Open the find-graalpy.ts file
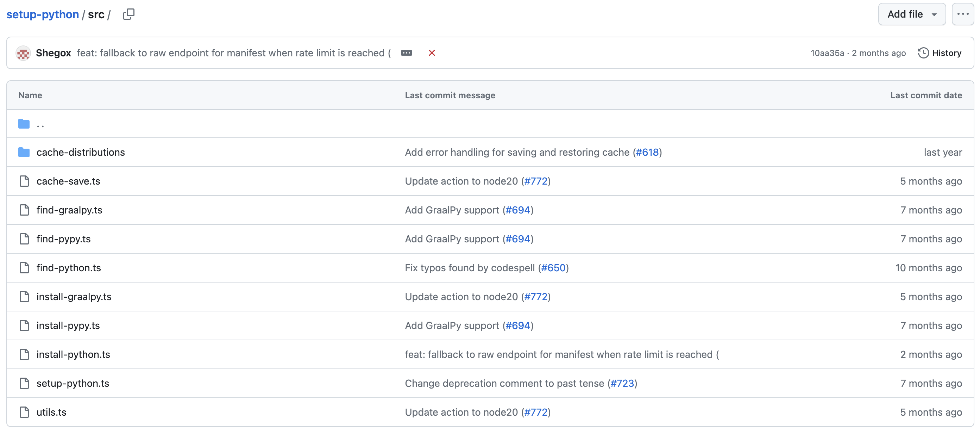The height and width of the screenshot is (434, 980). 69,210
